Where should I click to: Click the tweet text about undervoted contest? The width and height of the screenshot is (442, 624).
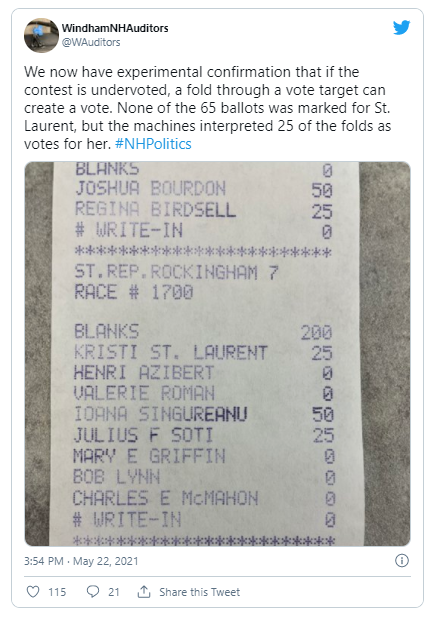pos(208,108)
